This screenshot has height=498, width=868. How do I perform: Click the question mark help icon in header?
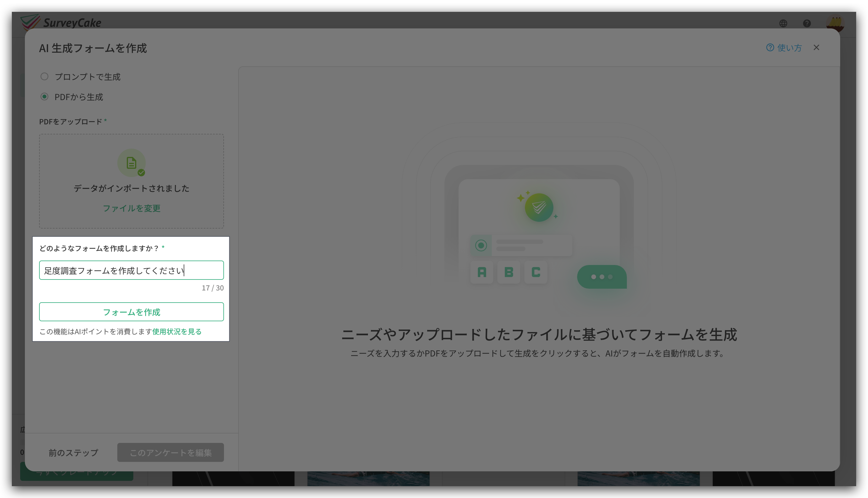coord(807,23)
